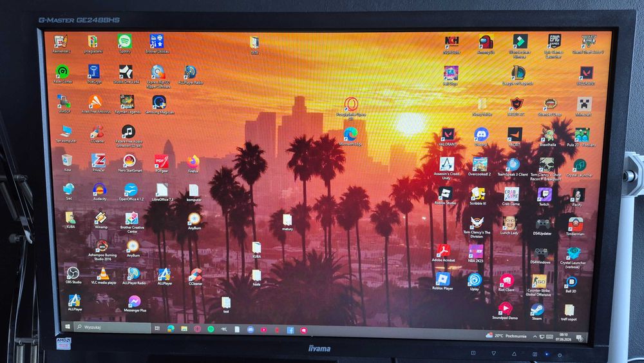Select the Crab Game desktop icon

click(511, 196)
